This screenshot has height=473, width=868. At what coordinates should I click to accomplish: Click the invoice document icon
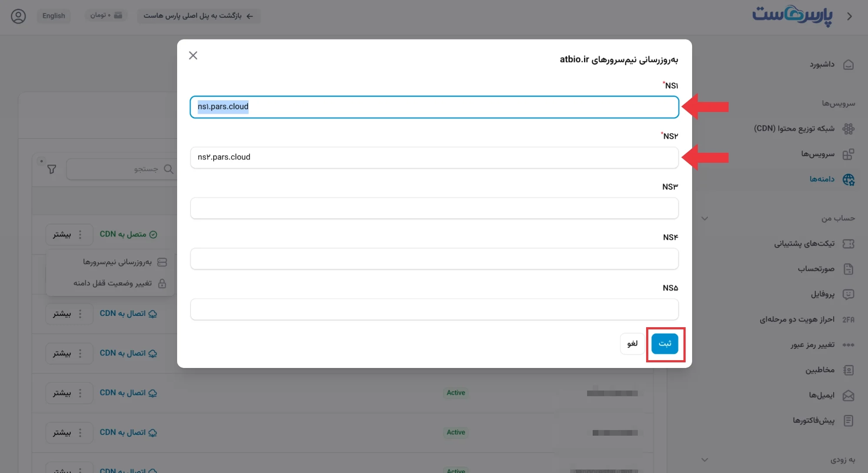click(x=848, y=269)
